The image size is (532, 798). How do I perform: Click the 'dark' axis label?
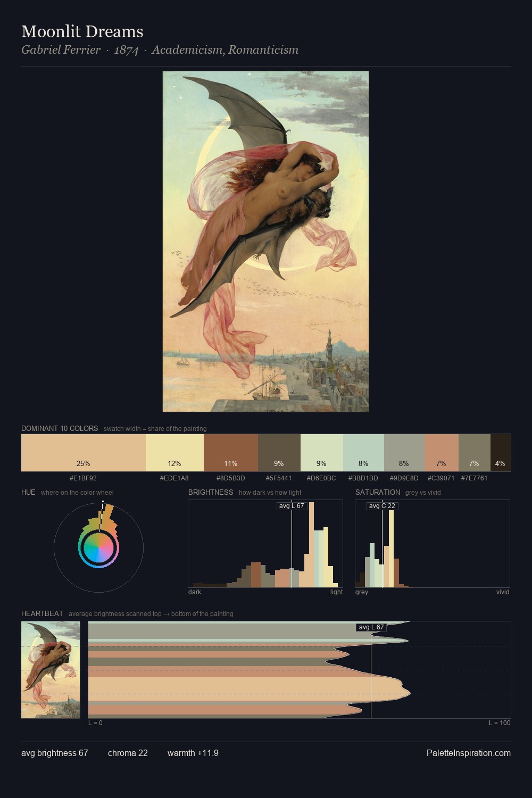coord(195,592)
